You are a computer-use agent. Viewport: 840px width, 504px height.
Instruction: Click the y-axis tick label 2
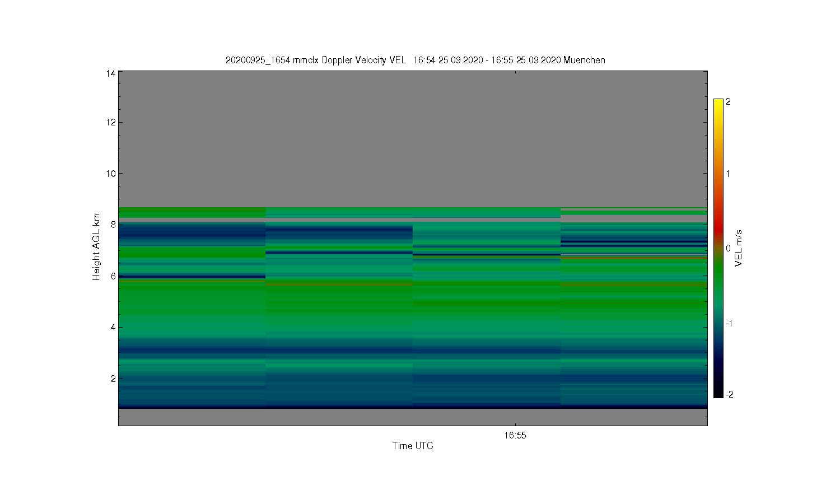click(114, 379)
